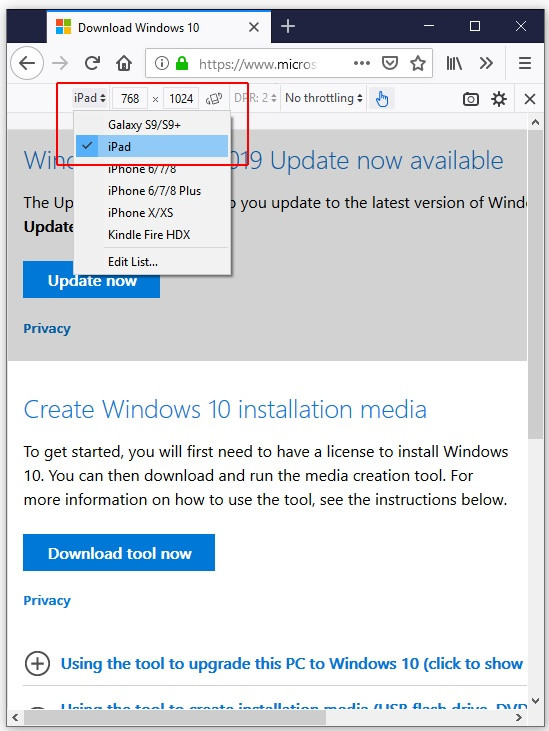The height and width of the screenshot is (731, 549).
Task: Click the rotate viewport icon
Action: coord(214,98)
